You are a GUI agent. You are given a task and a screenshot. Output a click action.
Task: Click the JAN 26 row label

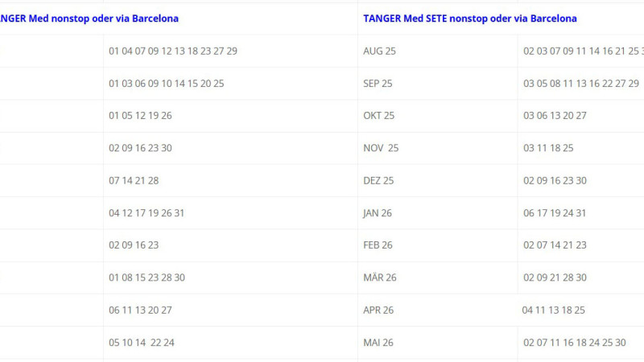(378, 213)
